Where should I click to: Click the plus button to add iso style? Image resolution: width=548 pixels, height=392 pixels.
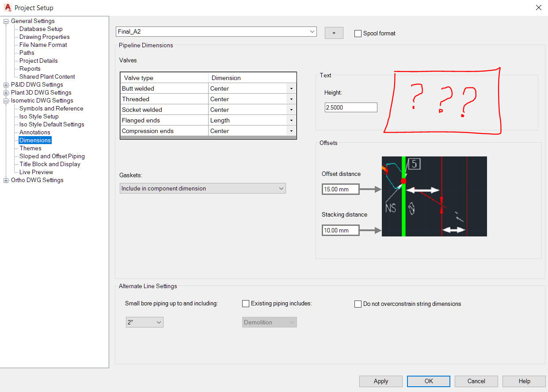point(334,33)
